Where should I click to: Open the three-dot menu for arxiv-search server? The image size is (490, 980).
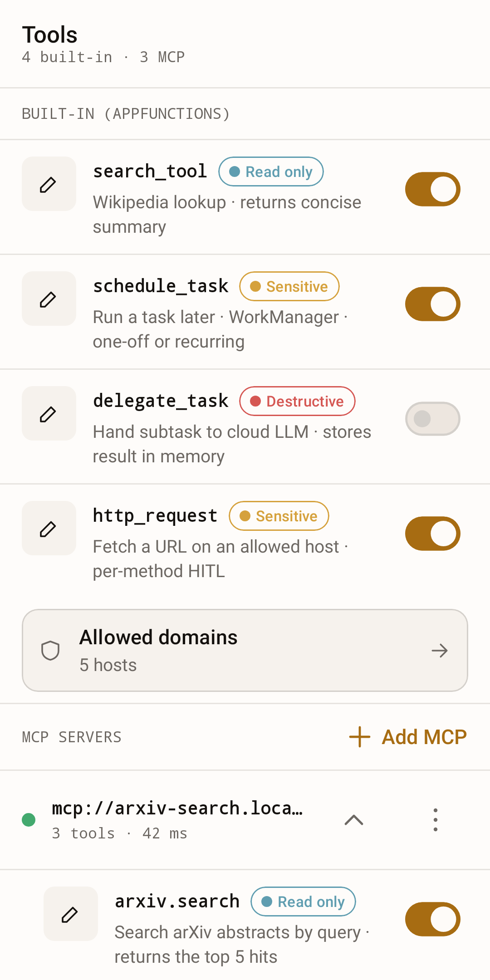click(435, 820)
